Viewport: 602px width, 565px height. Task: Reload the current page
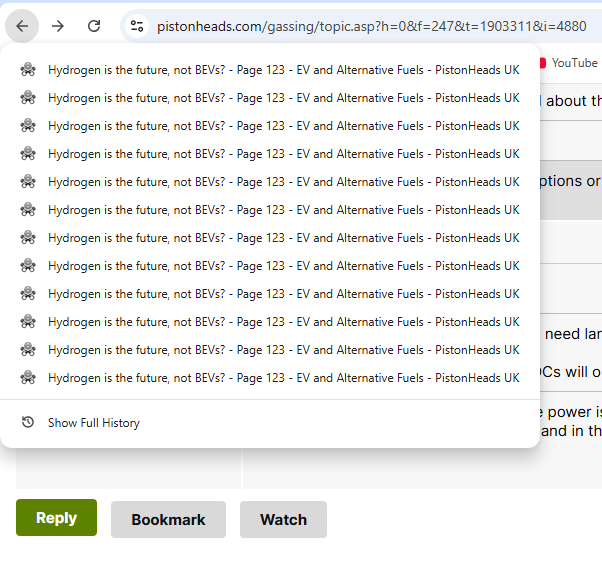[x=94, y=26]
